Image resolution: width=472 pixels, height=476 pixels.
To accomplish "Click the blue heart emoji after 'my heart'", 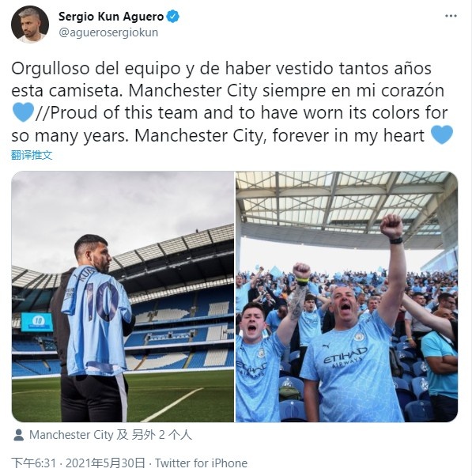I will click(x=442, y=134).
